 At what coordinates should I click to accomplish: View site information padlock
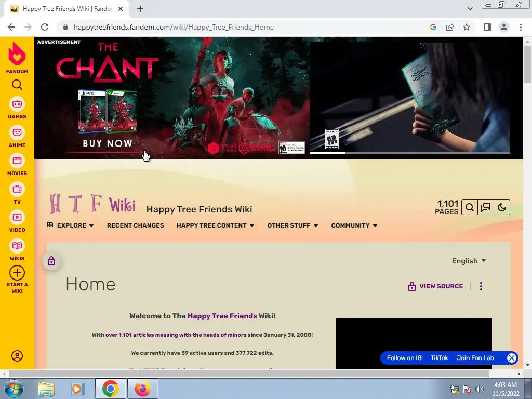(65, 27)
